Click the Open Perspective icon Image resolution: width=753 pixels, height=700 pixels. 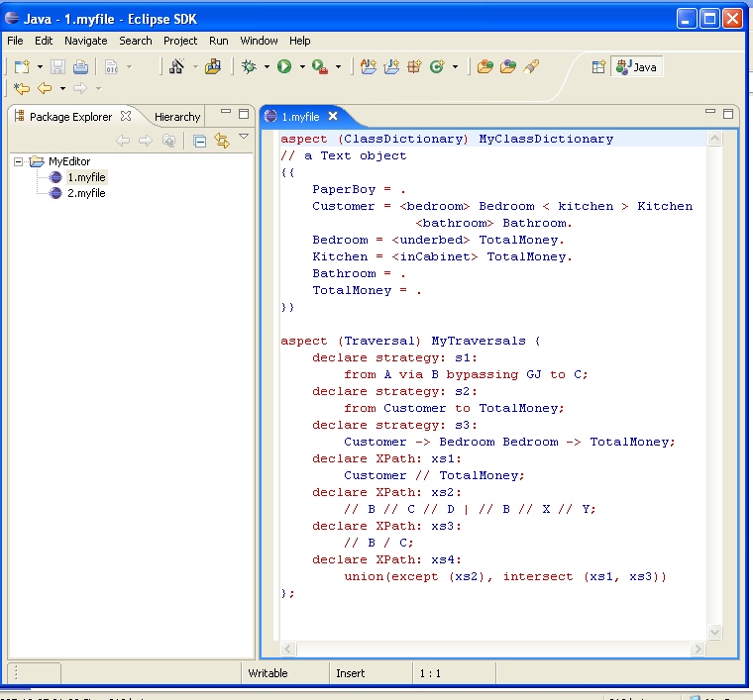click(x=598, y=67)
